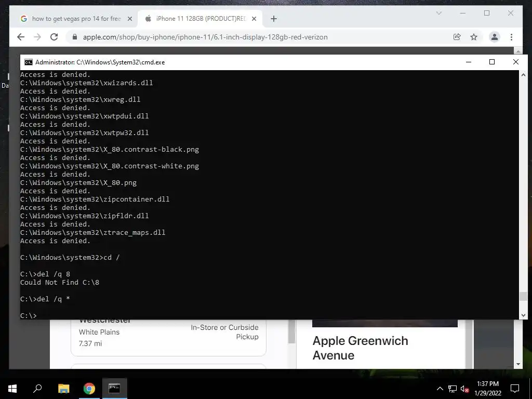Open taskbar search magnifier
This screenshot has height=399, width=532.
coord(37,389)
